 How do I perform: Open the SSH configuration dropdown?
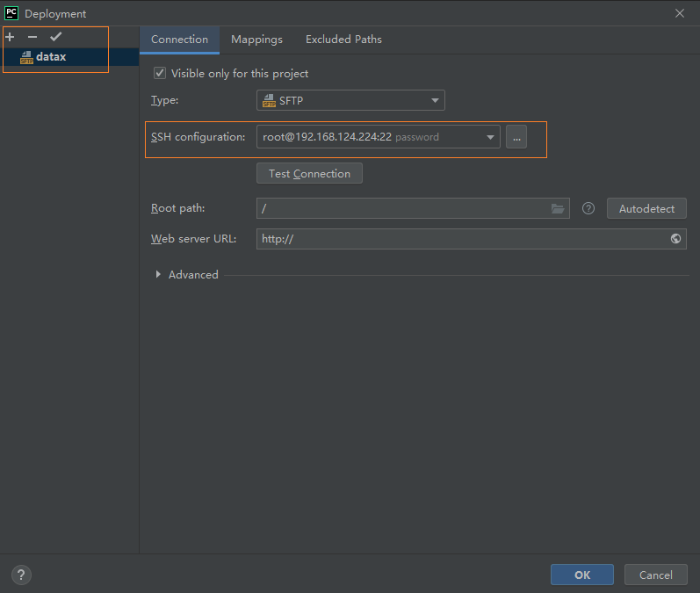379,137
